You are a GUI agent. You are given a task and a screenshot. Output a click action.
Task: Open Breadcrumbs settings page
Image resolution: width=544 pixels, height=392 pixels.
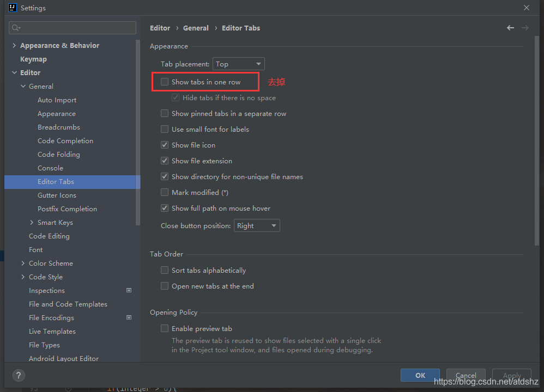pyautogui.click(x=59, y=127)
